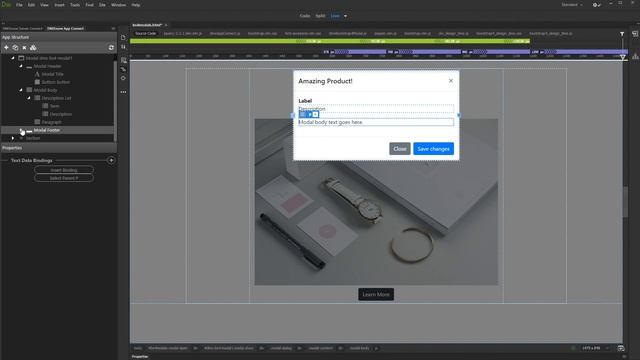This screenshot has height=360, width=640.
Task: Click the Close button in the modal
Action: [x=400, y=149]
